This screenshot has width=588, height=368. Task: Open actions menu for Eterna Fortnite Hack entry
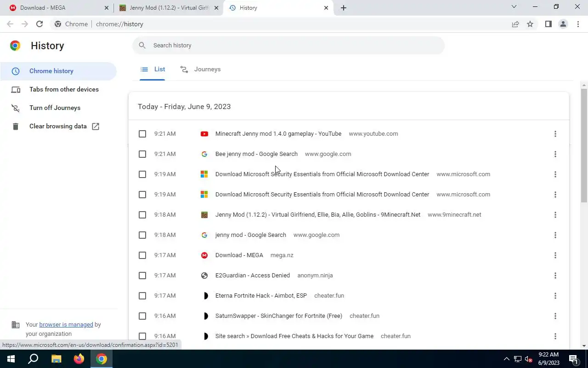(555, 296)
